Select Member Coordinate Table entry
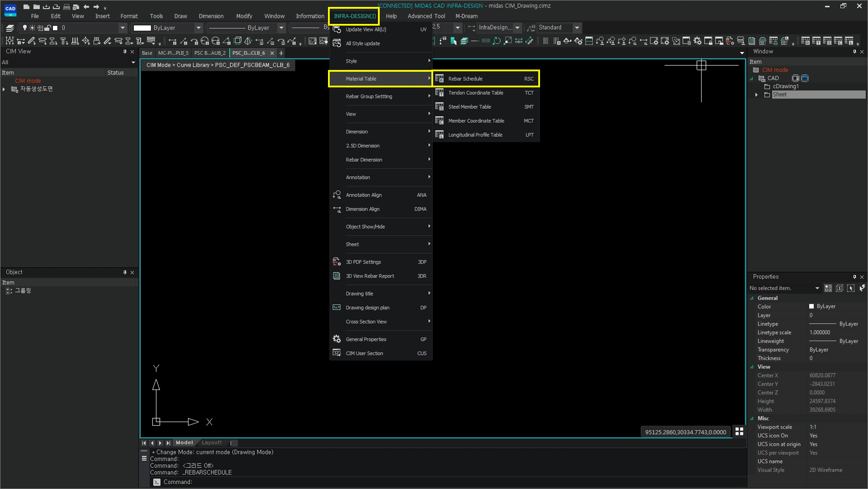 click(x=486, y=121)
